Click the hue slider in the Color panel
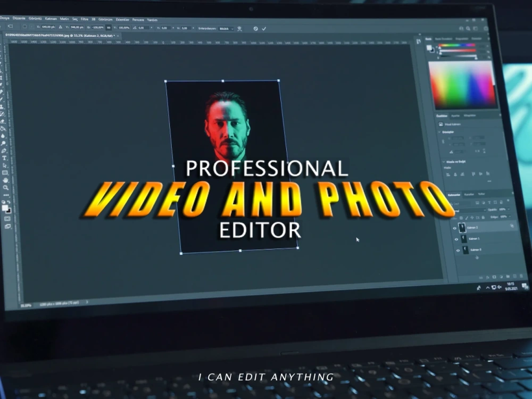 coord(456,45)
